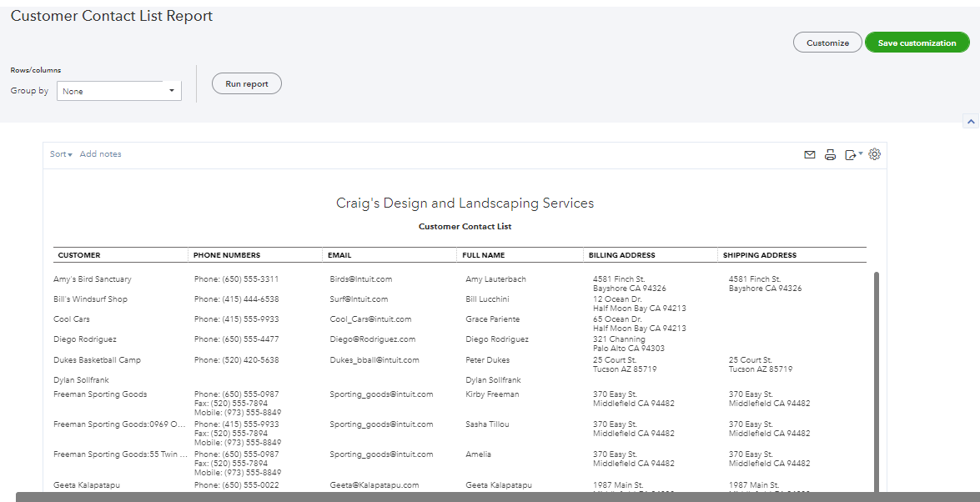Open the report settings gear

pos(874,154)
